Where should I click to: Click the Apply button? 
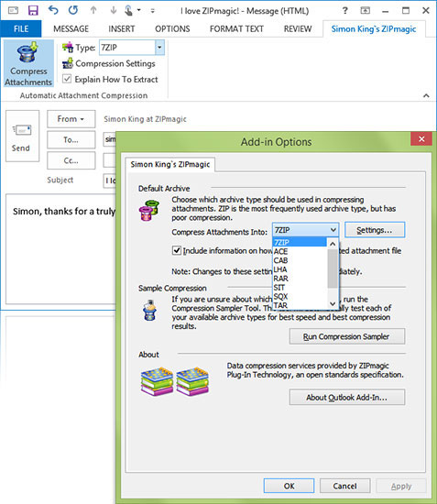click(x=401, y=486)
